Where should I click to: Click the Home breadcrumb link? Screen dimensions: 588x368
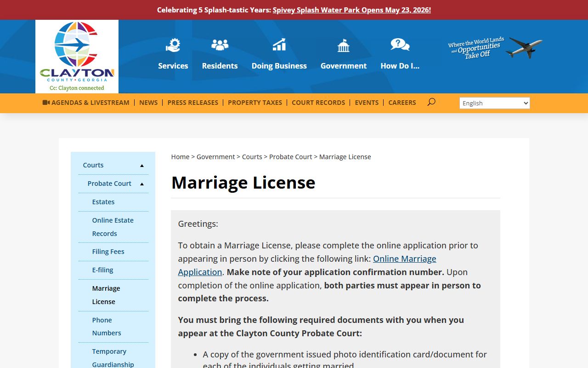coord(180,157)
